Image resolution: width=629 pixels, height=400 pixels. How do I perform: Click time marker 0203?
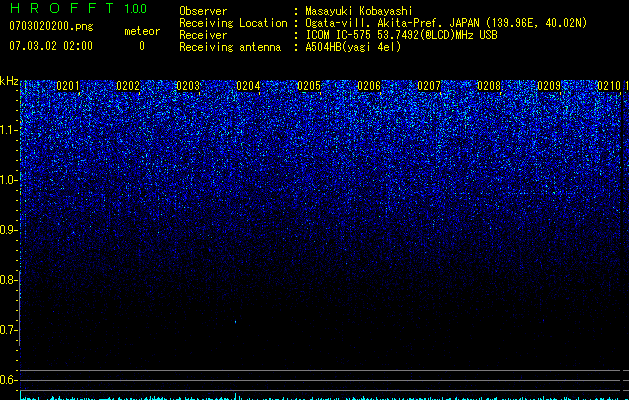point(188,86)
